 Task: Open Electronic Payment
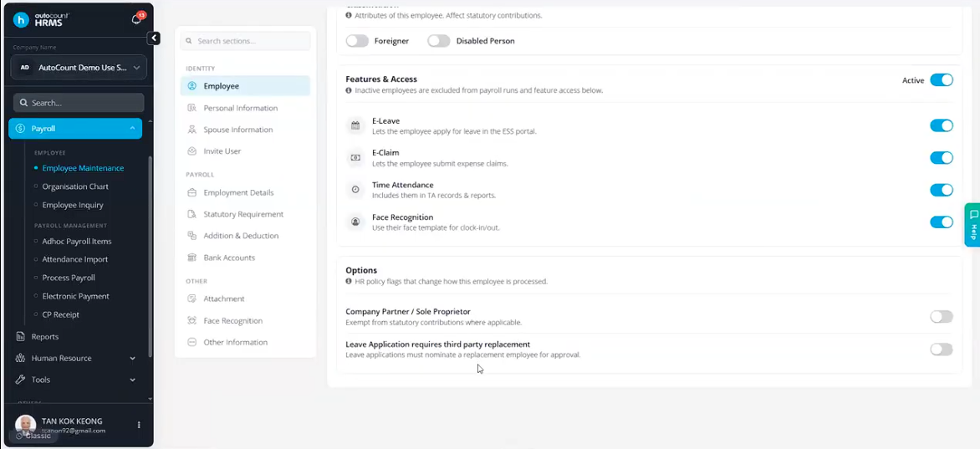75,297
